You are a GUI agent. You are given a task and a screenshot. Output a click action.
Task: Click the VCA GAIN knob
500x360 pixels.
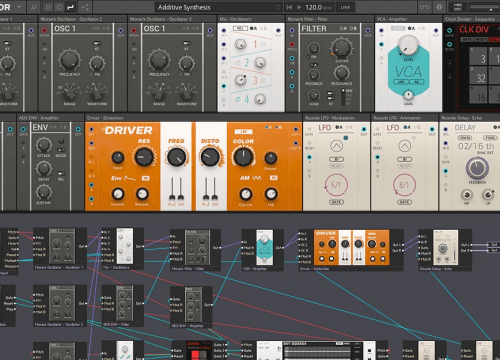point(408,95)
